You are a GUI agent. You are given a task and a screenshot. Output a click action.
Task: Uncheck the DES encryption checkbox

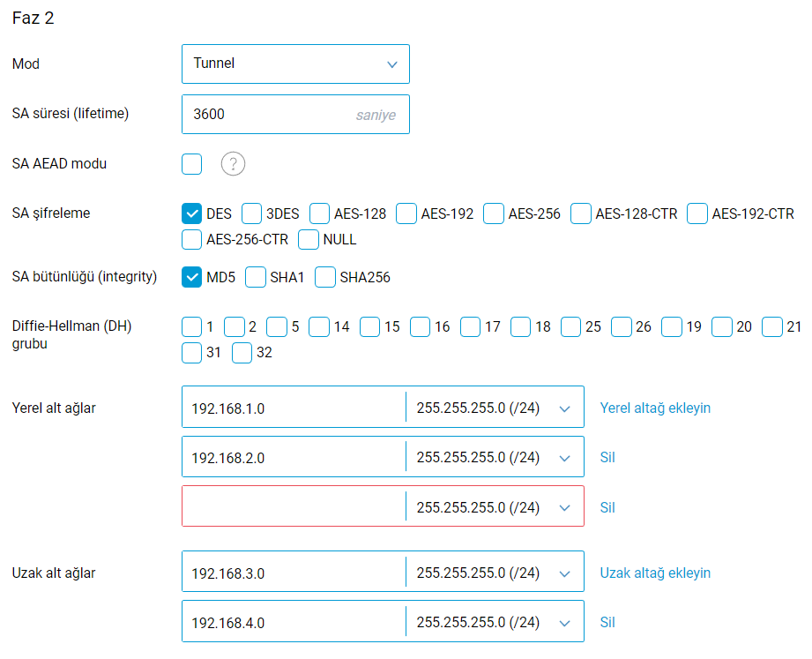(x=192, y=213)
